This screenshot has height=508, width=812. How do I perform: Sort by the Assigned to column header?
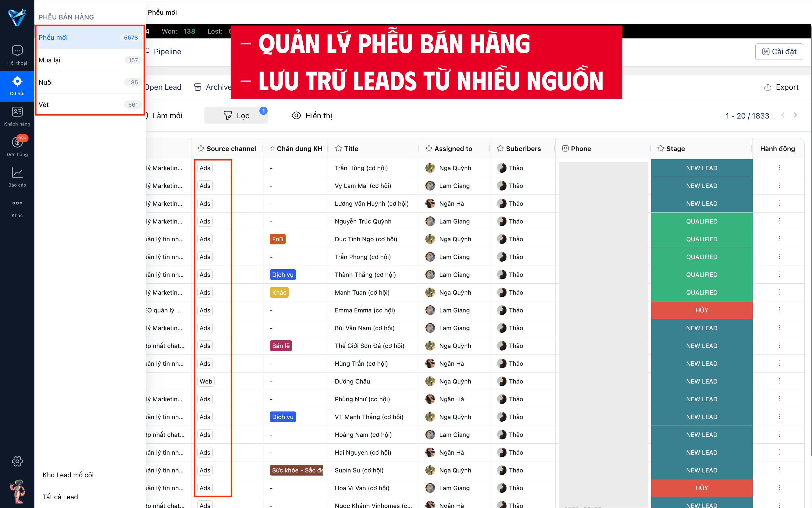coord(453,148)
